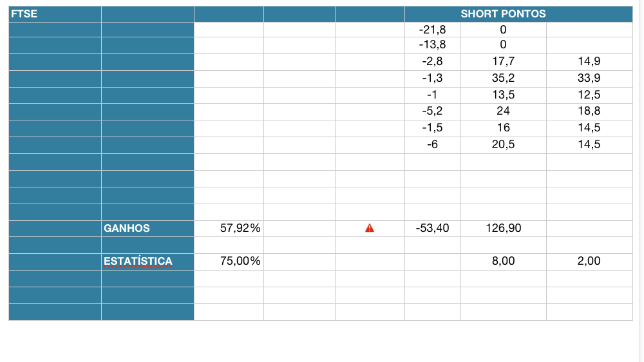Select the cell showing 33,9

[589, 79]
